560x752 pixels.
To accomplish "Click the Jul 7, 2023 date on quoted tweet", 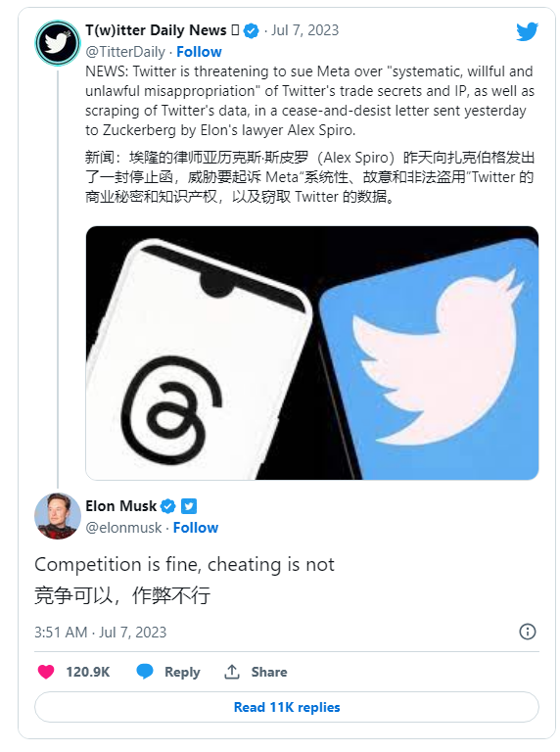I will pos(304,30).
